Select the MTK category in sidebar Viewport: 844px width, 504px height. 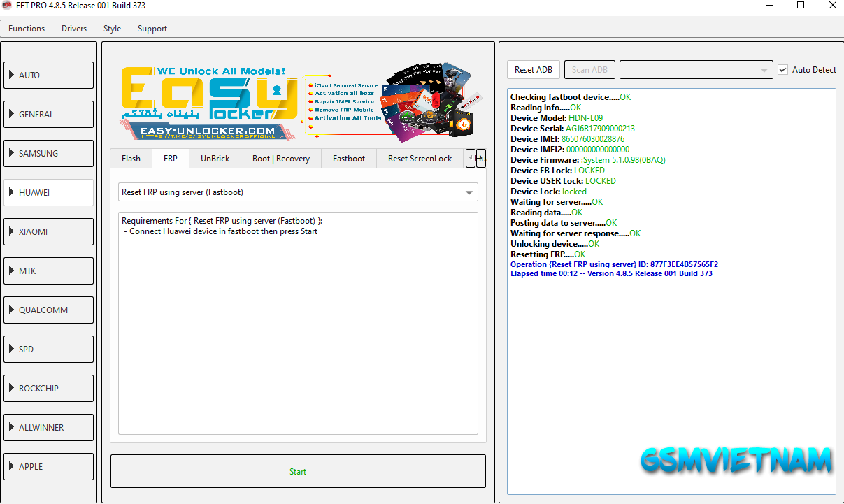tap(49, 271)
